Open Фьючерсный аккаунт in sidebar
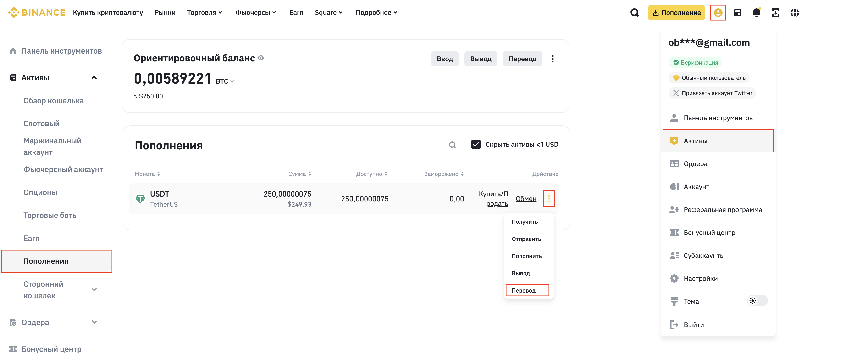 click(x=63, y=169)
